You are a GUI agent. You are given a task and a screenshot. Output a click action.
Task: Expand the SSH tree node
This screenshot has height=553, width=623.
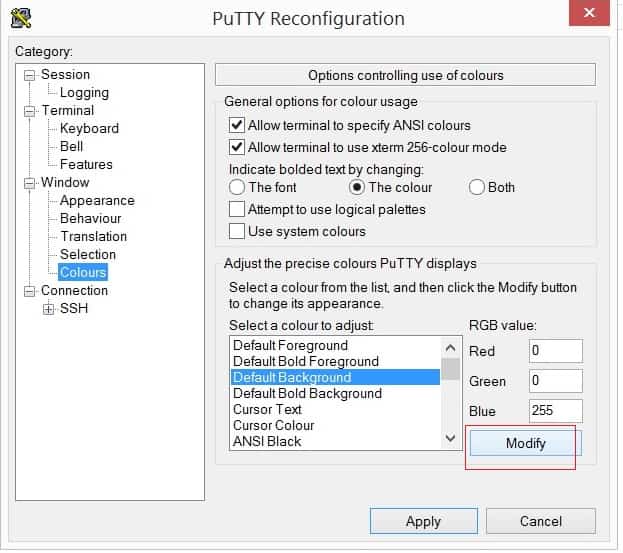coord(48,309)
